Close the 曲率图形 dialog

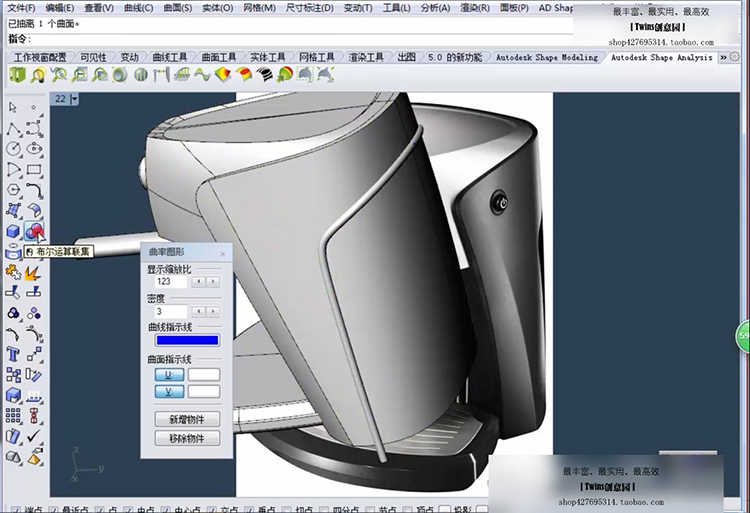click(x=222, y=253)
